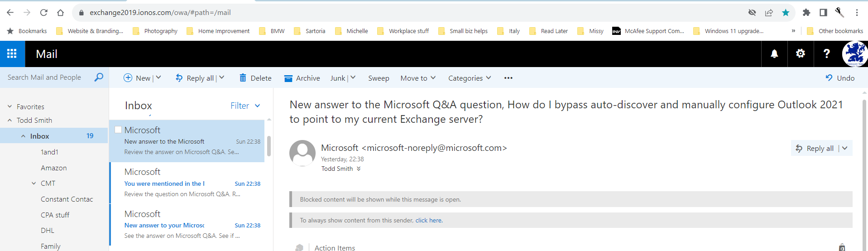868x251 pixels.
Task: Toggle browser side panel icon
Action: click(823, 13)
